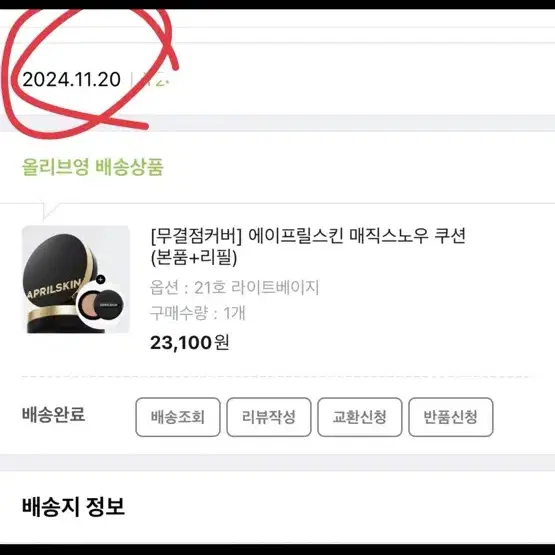Select the 옵션 21호 라이트베이지 text
This screenshot has height=555, width=555.
pyautogui.click(x=235, y=287)
